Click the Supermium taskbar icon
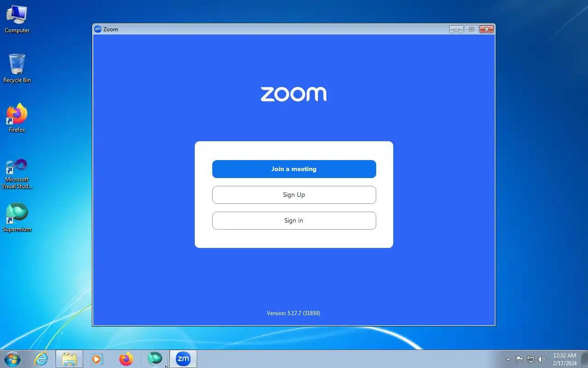The image size is (588, 368). (x=155, y=359)
